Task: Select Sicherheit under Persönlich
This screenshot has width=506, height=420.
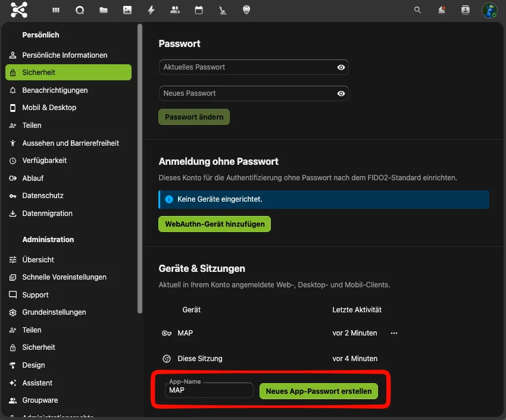Action: click(x=68, y=72)
